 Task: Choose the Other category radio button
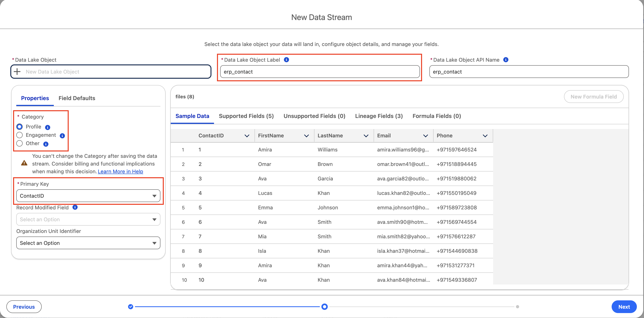pyautogui.click(x=19, y=143)
